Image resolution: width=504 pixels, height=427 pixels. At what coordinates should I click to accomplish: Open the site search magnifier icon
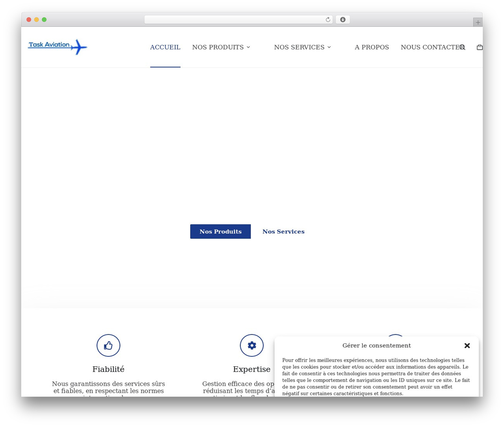(x=463, y=47)
